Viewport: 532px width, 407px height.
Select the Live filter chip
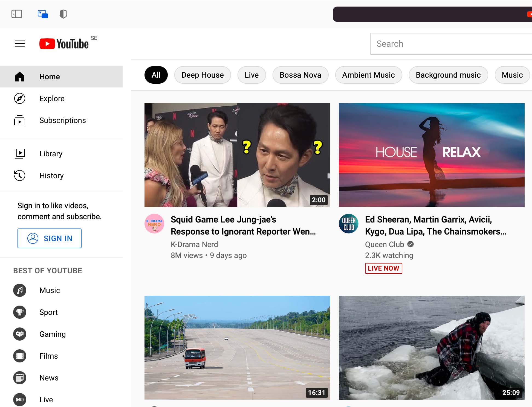pos(251,75)
